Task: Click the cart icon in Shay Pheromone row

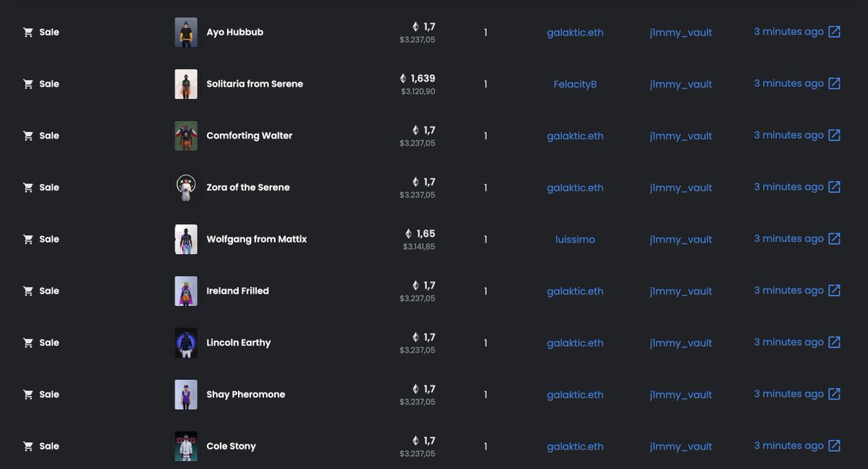Action: 28,394
